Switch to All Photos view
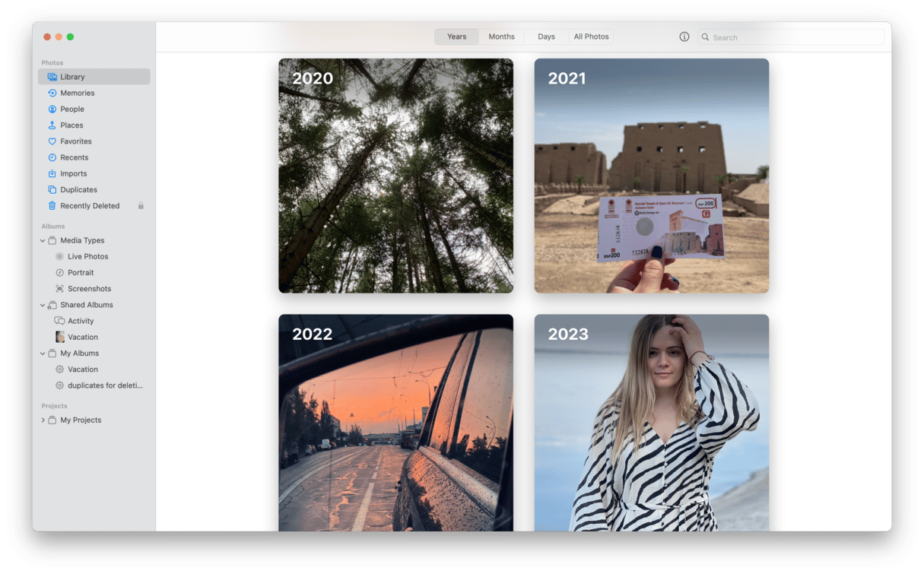924x574 pixels. 591,36
